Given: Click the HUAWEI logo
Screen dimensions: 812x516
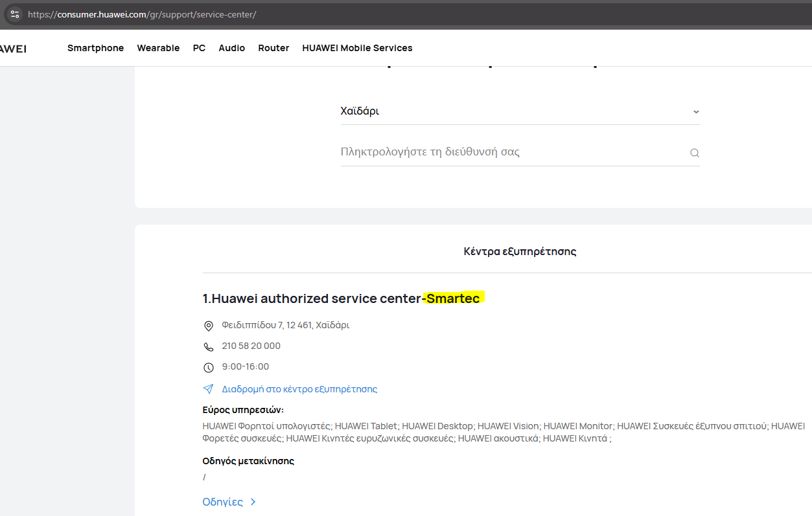Looking at the screenshot, I should pos(13,49).
